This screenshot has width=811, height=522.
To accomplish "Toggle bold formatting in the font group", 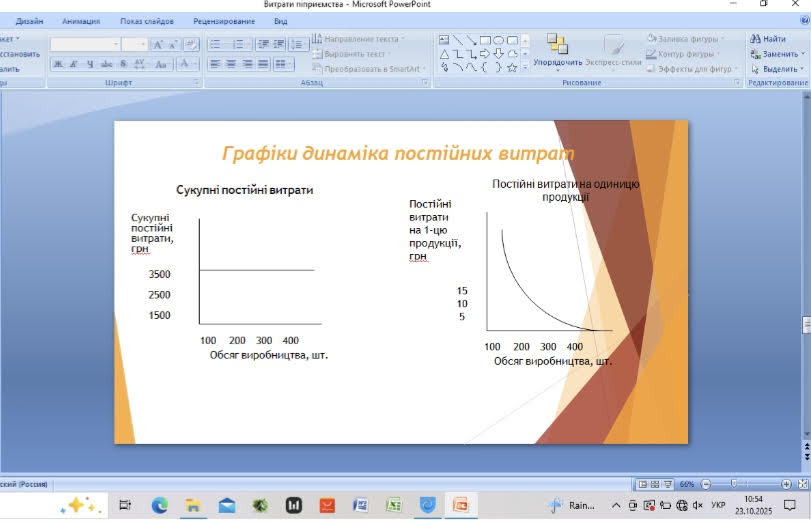I will 58,64.
